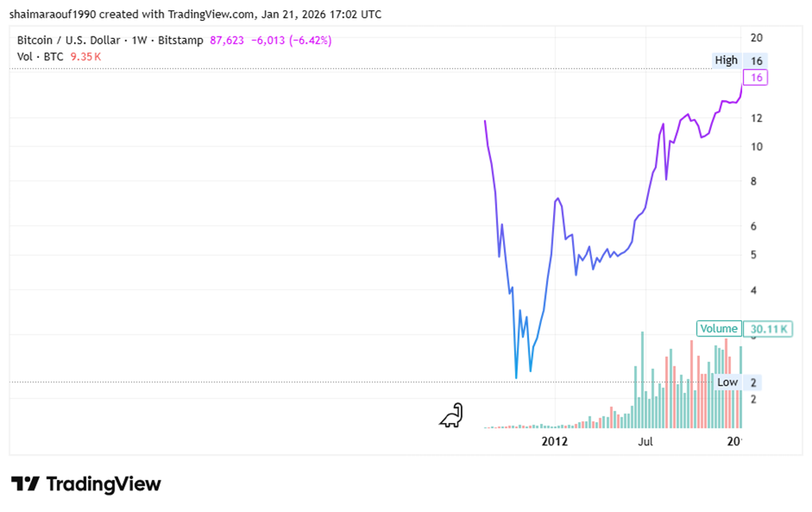Click the 2012 time axis label

tap(554, 440)
